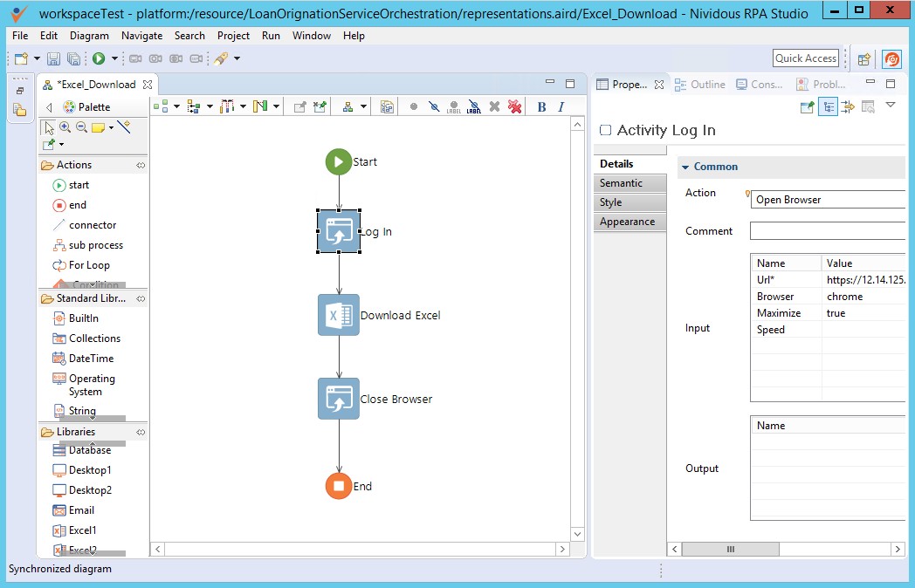Click the Quick Access field
This screenshot has width=915, height=588.
[806, 58]
